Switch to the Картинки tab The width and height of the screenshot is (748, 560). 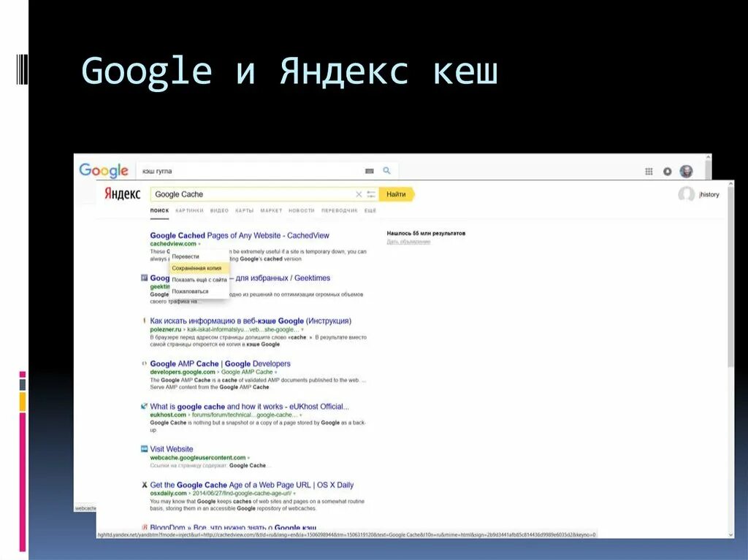(189, 210)
